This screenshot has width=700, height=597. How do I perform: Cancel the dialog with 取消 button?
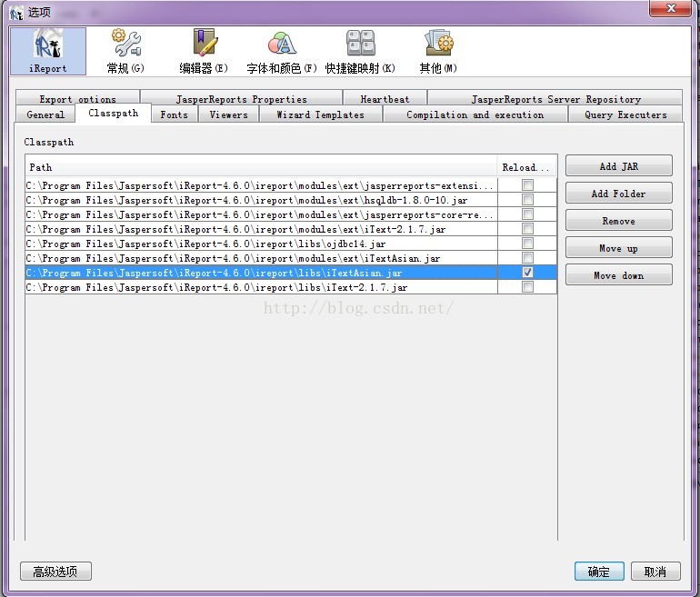point(655,572)
